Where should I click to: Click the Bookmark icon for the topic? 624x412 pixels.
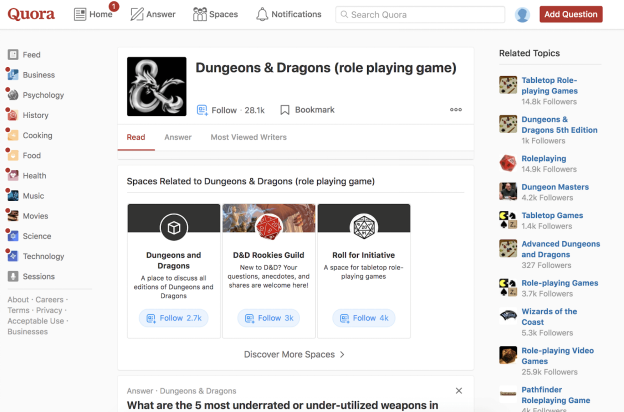point(285,110)
